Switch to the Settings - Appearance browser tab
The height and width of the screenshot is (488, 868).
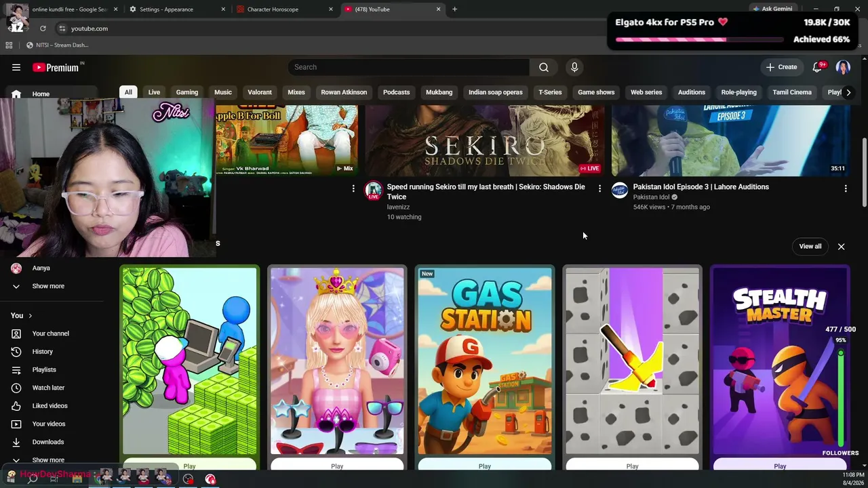[x=178, y=9]
